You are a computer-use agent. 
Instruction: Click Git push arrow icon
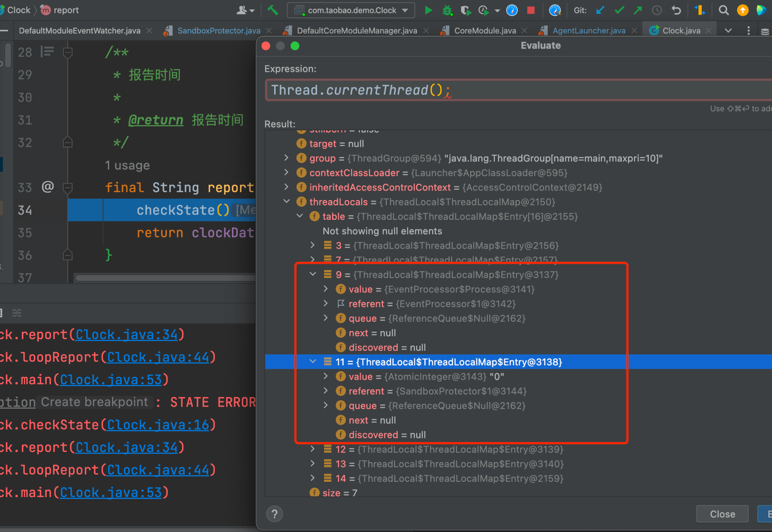tap(638, 10)
